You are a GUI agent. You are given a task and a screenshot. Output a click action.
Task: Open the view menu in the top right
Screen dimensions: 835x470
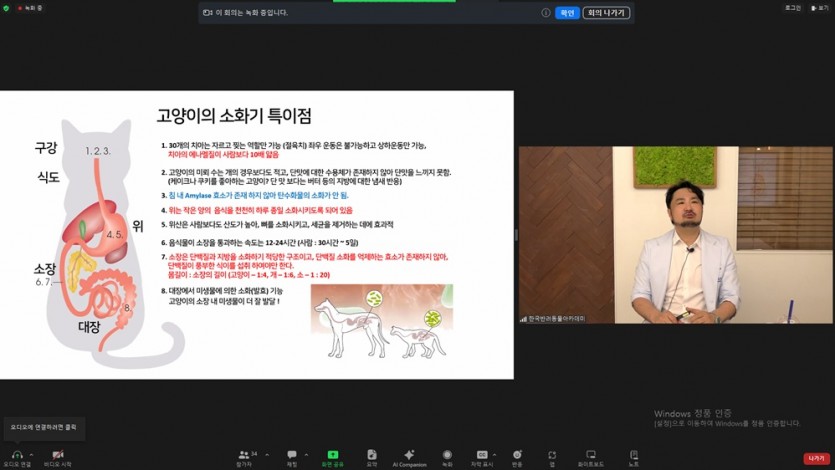pyautogui.click(x=821, y=8)
